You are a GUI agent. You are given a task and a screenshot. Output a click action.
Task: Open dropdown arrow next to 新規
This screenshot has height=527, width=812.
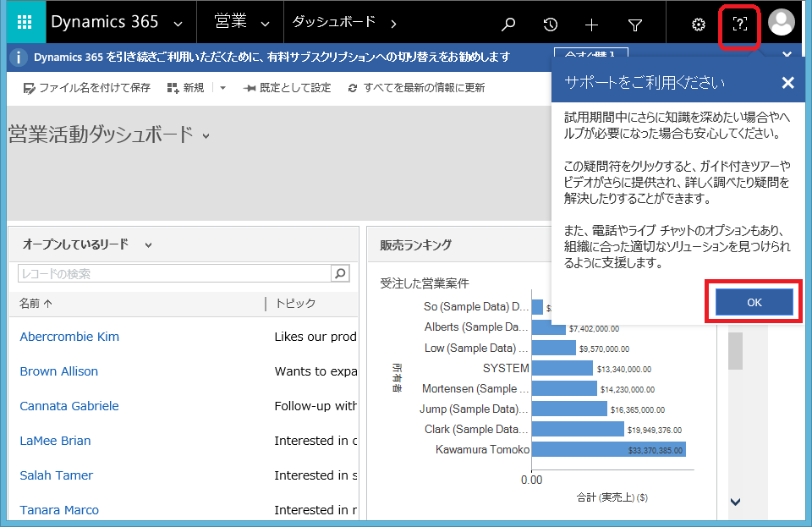222,88
